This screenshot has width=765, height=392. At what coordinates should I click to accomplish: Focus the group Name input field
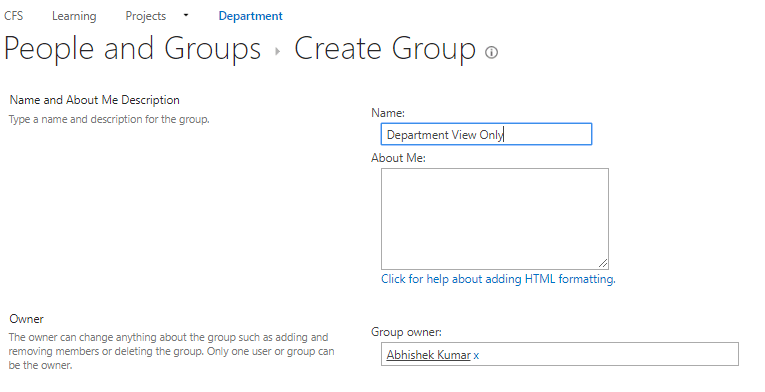coord(486,134)
